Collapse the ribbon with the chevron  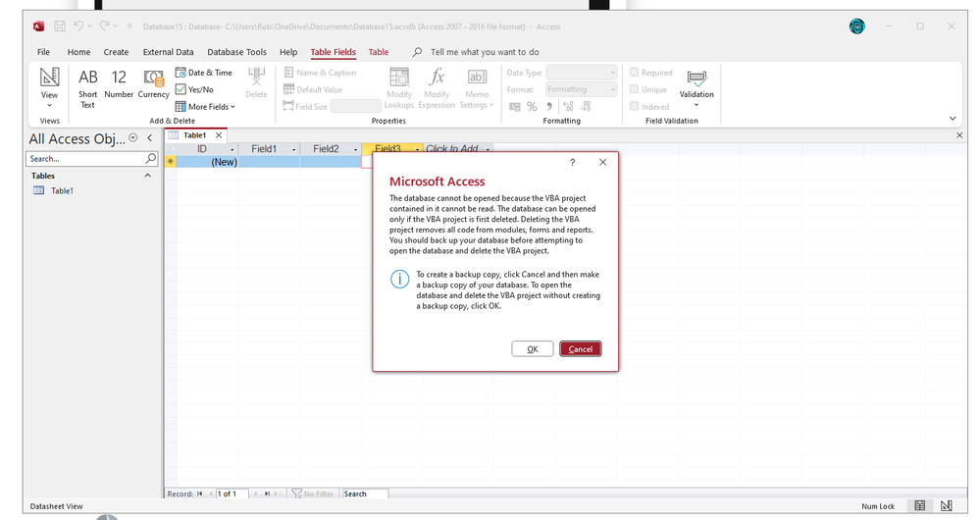click(x=953, y=118)
